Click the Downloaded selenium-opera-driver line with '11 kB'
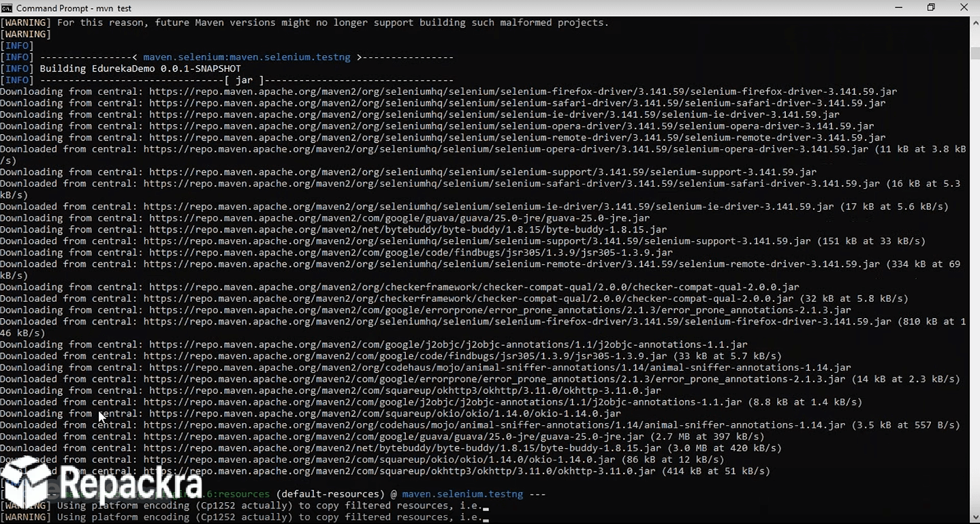 [x=483, y=155]
